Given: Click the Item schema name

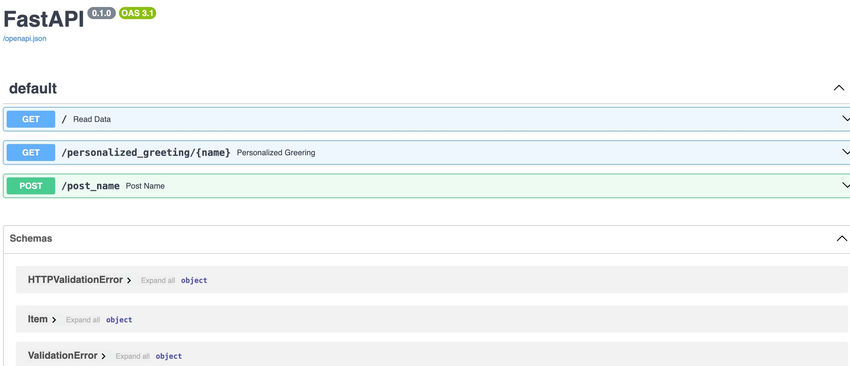Looking at the screenshot, I should click(38, 319).
